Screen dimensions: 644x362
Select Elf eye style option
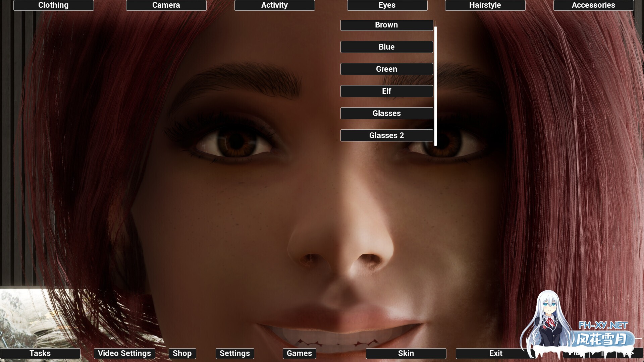point(387,91)
